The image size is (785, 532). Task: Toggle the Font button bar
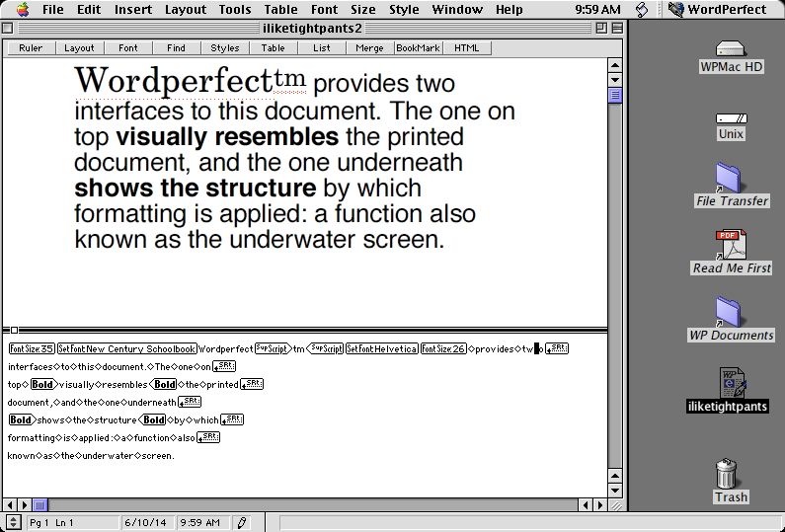tap(127, 48)
